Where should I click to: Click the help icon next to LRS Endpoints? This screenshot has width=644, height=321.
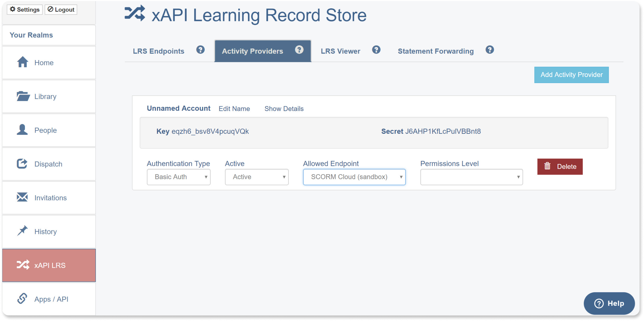coord(200,50)
